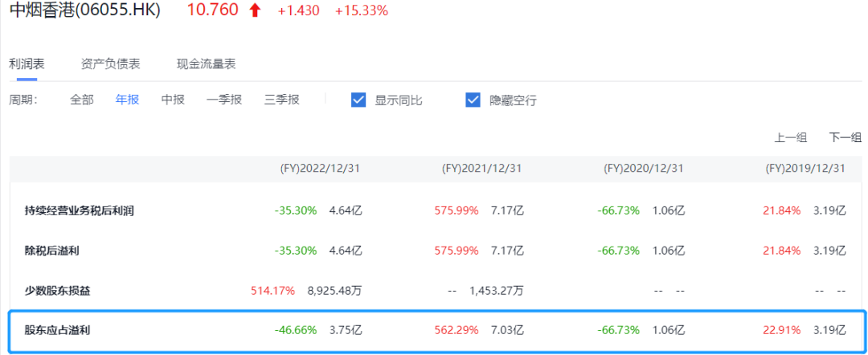Select the 除税后溢利 row label
Screen dimensions: 868x355
51,251
